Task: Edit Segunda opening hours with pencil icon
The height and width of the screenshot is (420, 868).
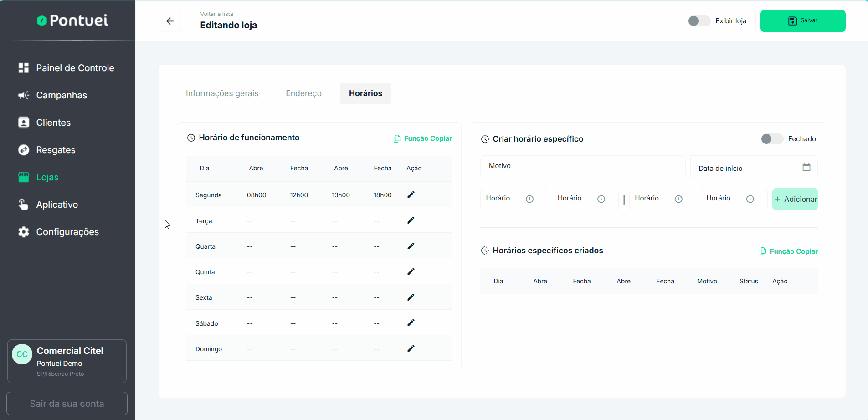Action: (x=411, y=195)
